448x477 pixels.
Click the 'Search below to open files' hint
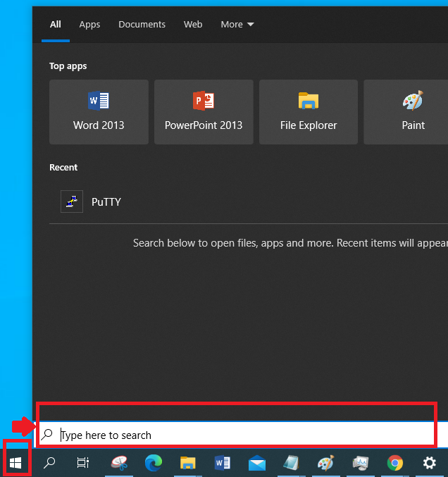290,243
